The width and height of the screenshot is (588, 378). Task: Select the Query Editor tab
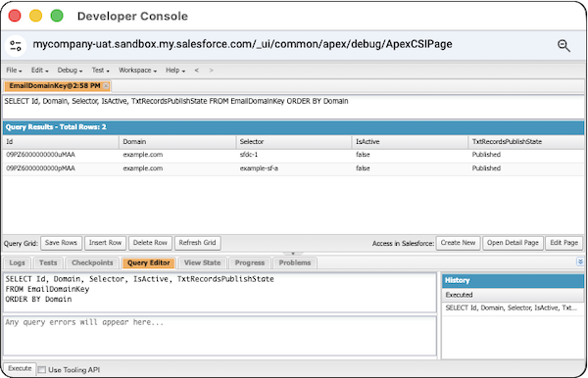point(149,262)
